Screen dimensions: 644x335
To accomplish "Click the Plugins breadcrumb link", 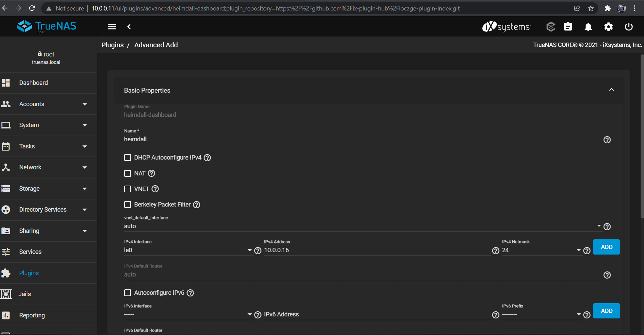I will (112, 45).
